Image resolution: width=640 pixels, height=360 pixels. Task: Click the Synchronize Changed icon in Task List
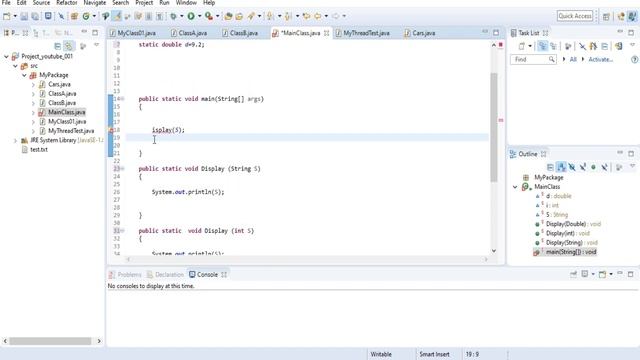pyautogui.click(x=619, y=46)
